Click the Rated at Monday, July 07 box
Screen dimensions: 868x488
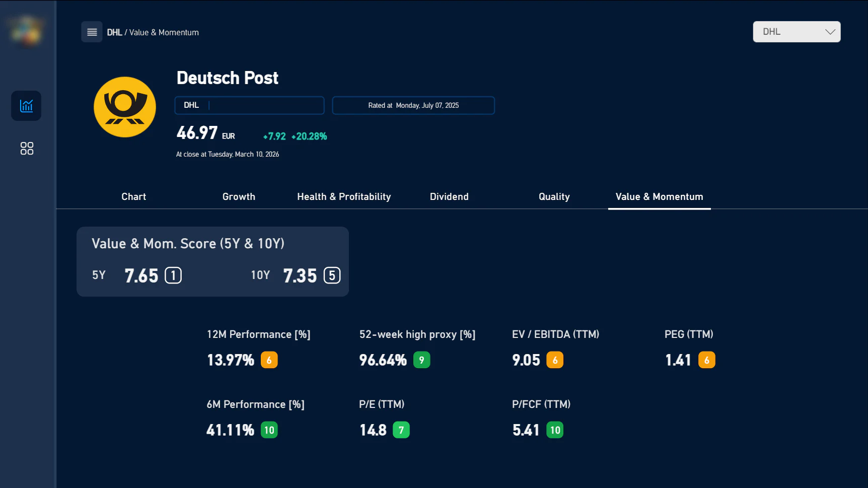(413, 105)
